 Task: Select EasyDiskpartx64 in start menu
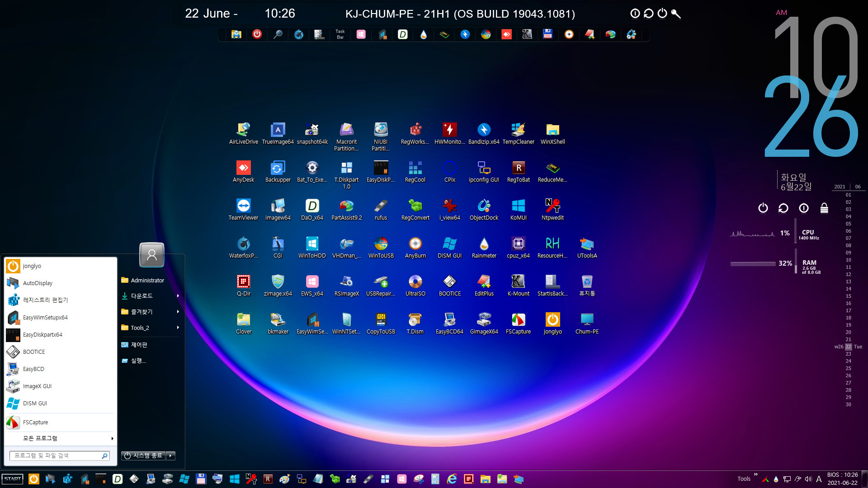[60, 335]
